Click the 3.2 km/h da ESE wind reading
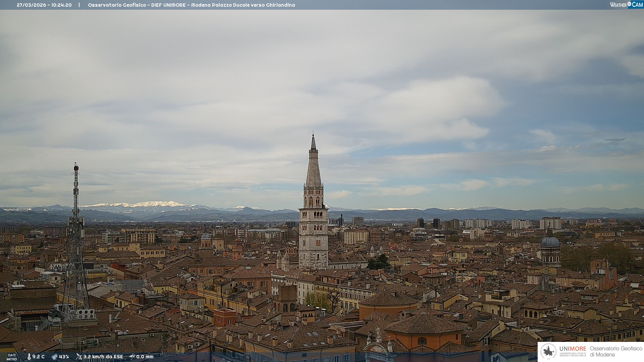Image resolution: width=644 pixels, height=362 pixels. (x=103, y=357)
